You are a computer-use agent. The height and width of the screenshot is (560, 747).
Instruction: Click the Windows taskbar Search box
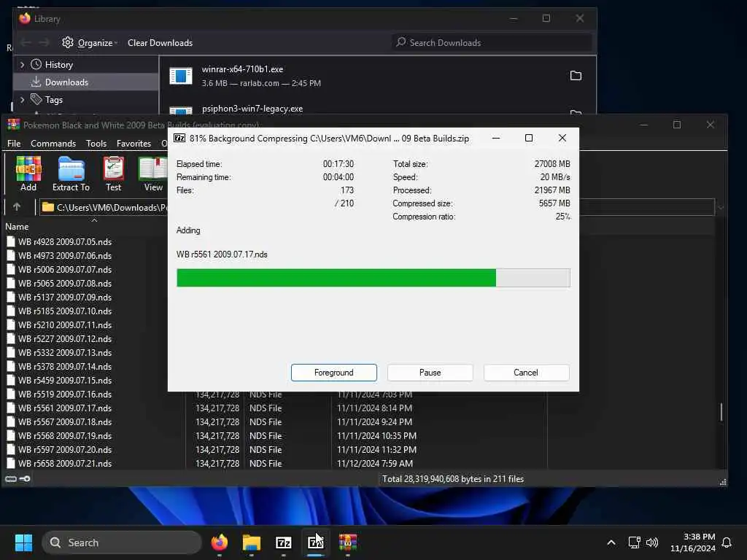[122, 542]
